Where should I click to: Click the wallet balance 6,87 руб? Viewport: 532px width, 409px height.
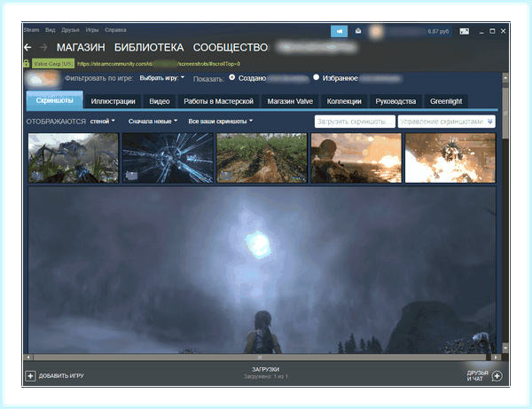pyautogui.click(x=438, y=31)
